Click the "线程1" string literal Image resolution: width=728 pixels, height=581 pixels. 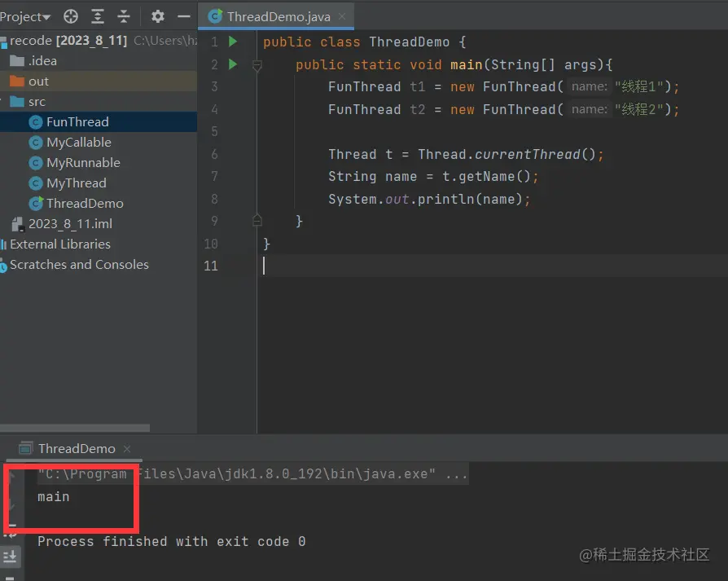click(639, 86)
